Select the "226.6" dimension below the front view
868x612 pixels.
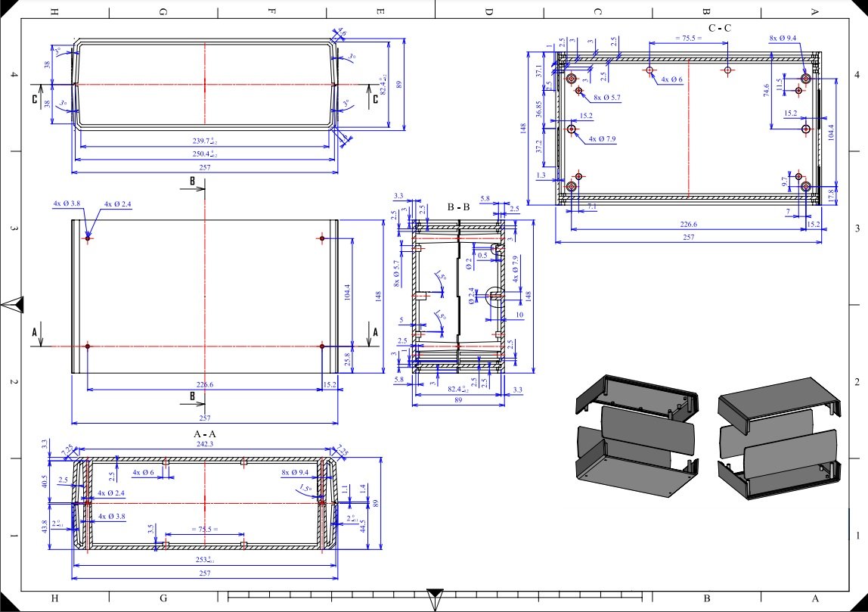[205, 385]
